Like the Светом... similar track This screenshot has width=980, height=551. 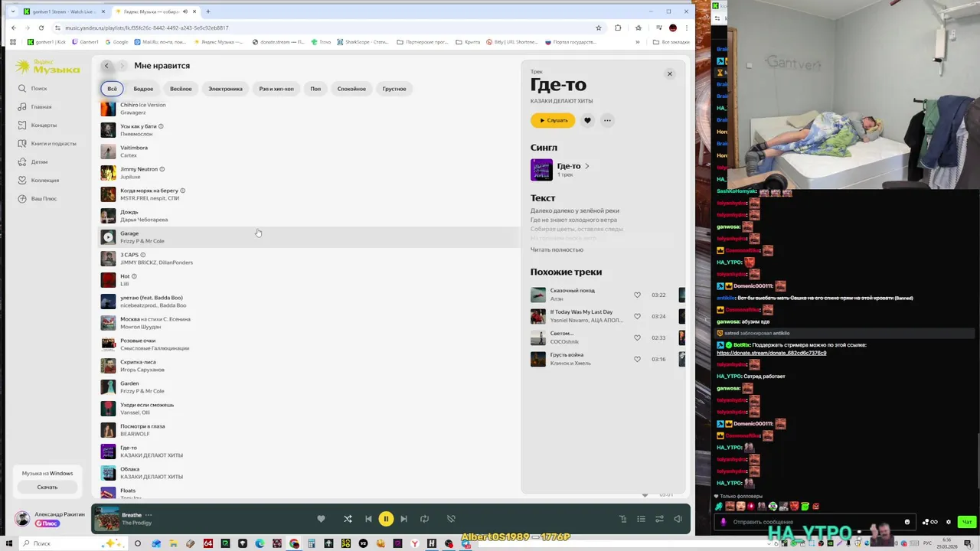pyautogui.click(x=637, y=337)
